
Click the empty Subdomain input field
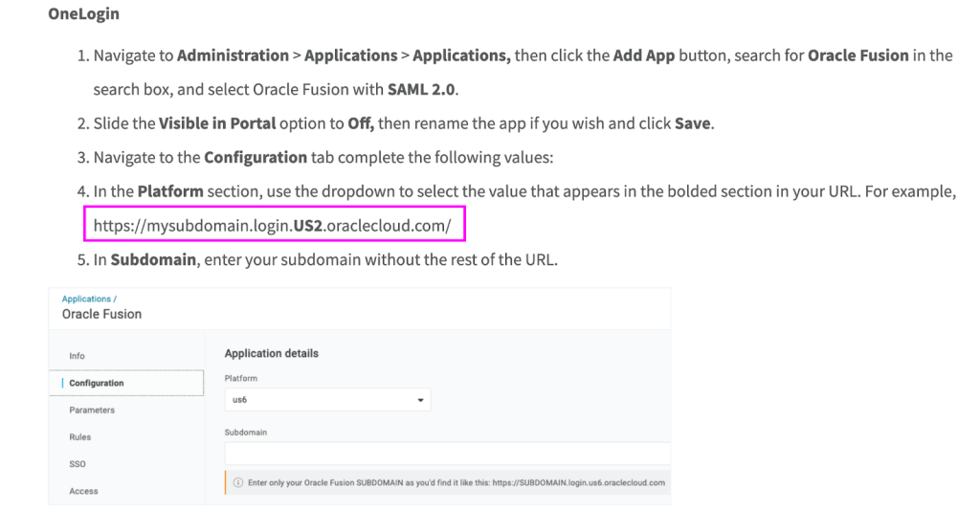click(447, 454)
